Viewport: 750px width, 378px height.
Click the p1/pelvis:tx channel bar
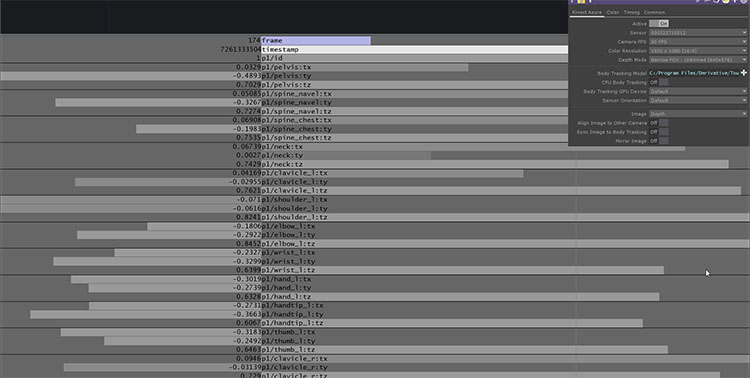[x=364, y=67]
